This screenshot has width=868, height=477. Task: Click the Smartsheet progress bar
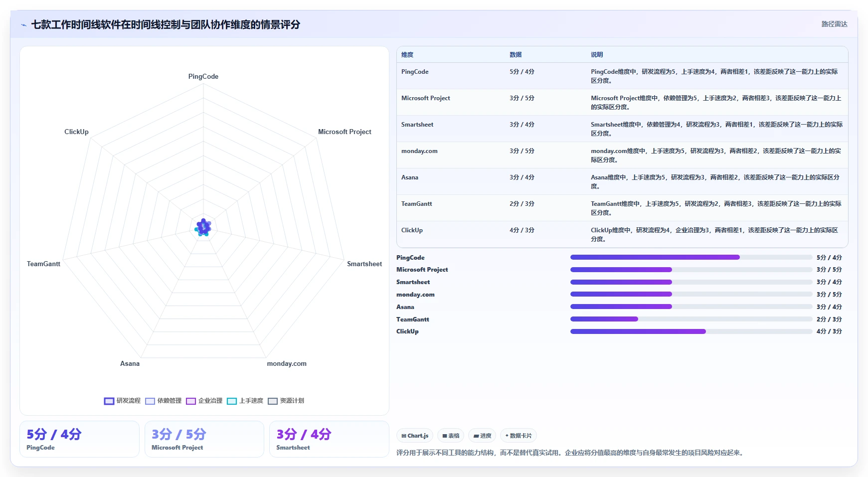pyautogui.click(x=691, y=282)
